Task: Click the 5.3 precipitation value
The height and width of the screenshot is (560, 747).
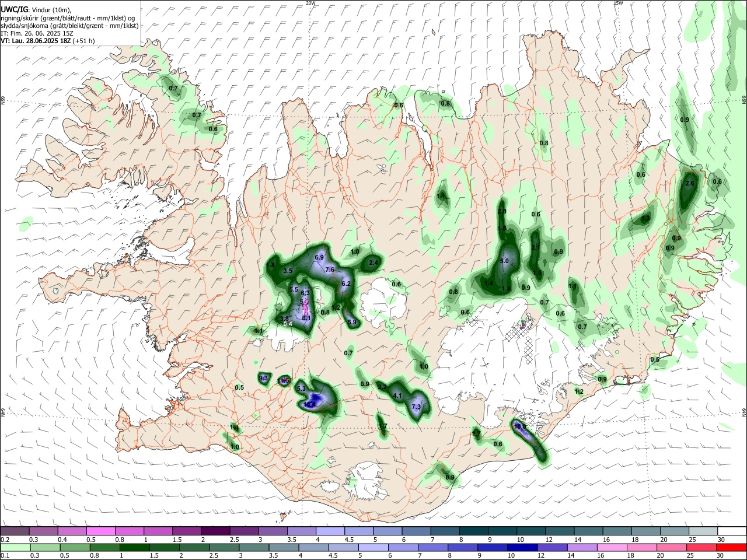Action: click(x=301, y=388)
